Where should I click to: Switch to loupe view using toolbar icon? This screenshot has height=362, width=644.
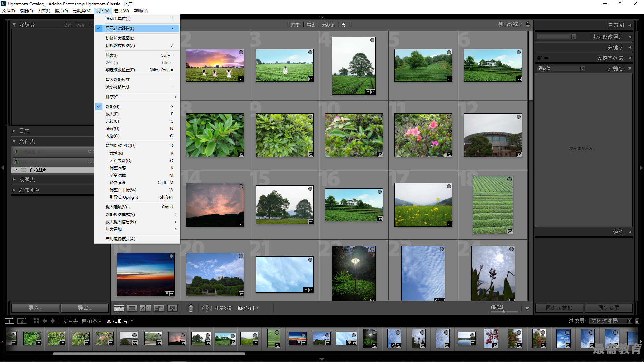[132, 308]
